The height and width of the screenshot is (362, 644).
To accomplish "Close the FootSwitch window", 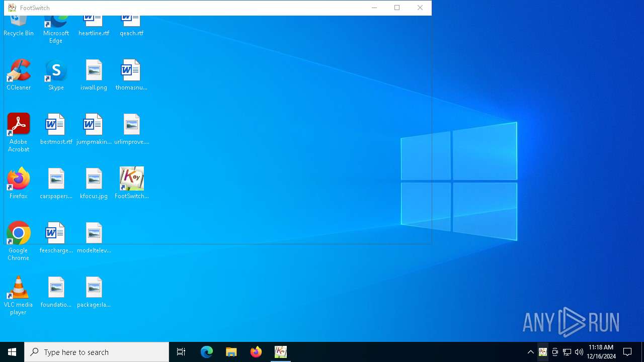I will [420, 8].
